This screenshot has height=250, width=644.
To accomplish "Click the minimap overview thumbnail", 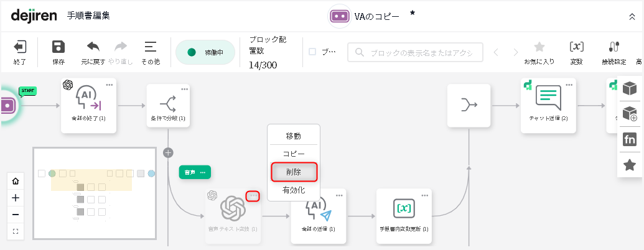I will pos(94,193).
